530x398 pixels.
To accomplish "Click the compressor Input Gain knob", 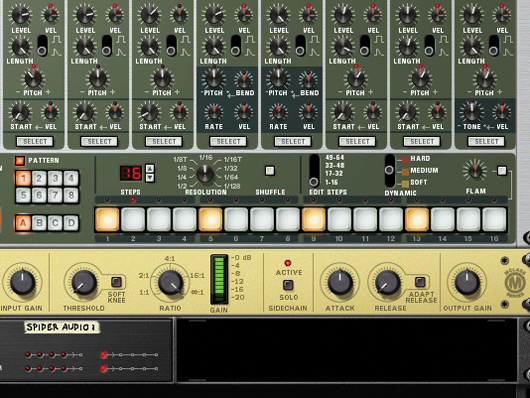I will 22,282.
